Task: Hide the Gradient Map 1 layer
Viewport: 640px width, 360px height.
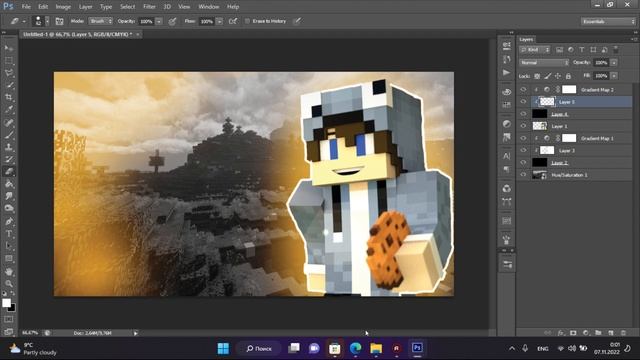Action: [x=523, y=138]
